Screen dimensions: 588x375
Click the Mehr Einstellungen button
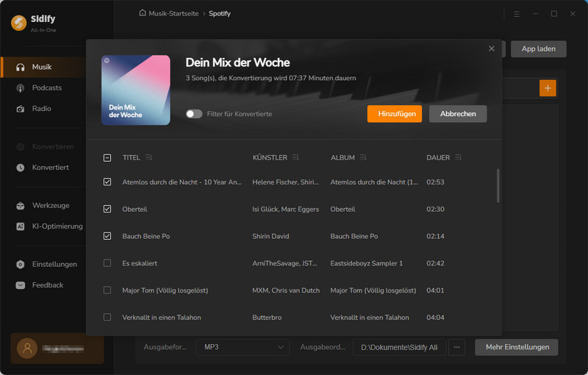[517, 347]
